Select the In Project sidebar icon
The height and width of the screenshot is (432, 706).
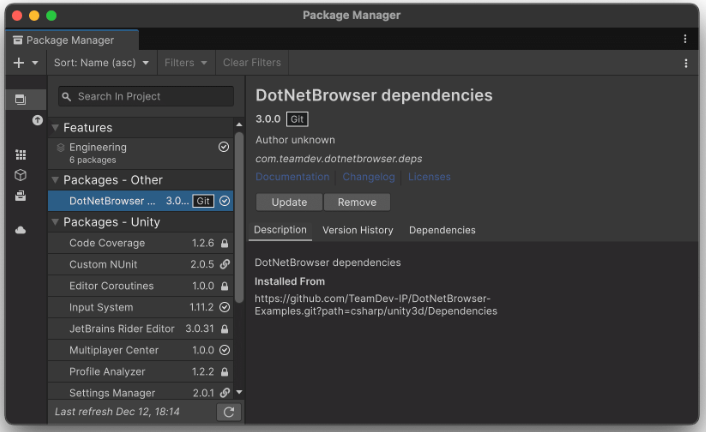coord(20,99)
